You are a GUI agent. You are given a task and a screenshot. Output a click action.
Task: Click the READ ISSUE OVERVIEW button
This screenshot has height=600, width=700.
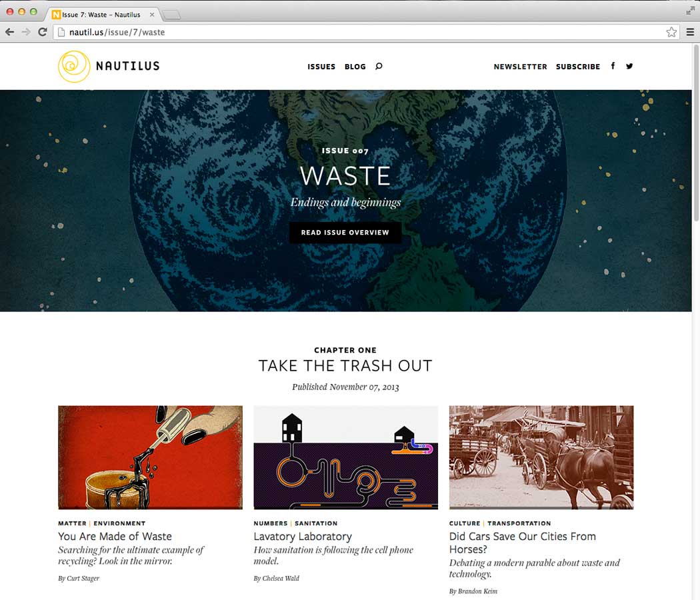pyautogui.click(x=345, y=233)
